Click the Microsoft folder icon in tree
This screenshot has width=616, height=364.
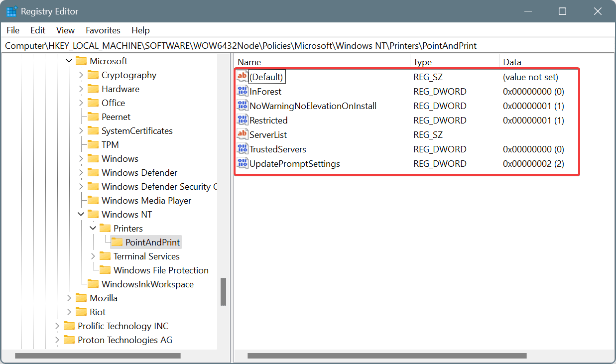click(x=81, y=61)
